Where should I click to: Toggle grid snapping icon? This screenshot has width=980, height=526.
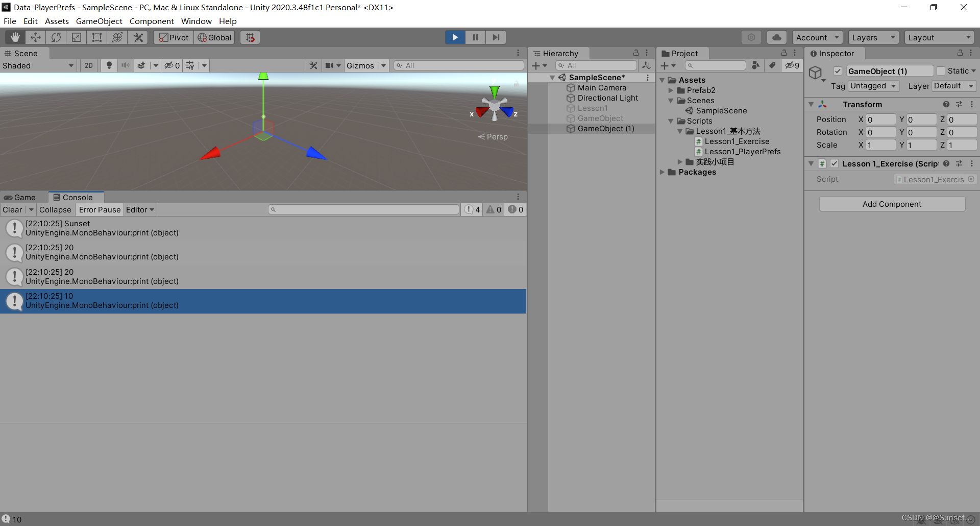tap(250, 37)
